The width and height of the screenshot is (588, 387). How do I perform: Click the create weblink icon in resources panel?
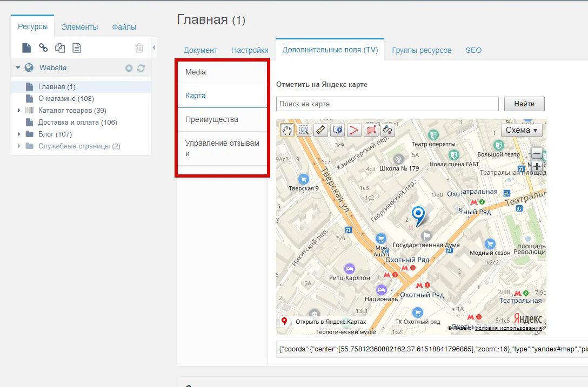(43, 48)
